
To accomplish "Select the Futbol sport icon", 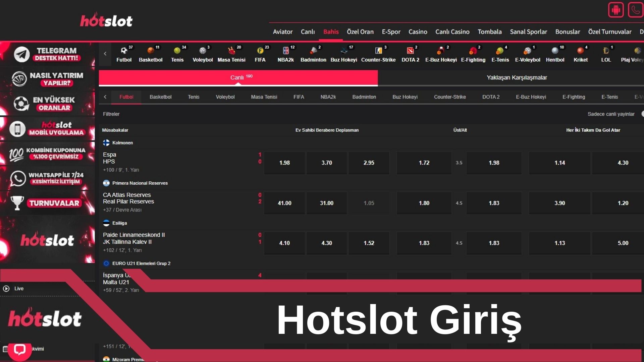I will [x=124, y=51].
